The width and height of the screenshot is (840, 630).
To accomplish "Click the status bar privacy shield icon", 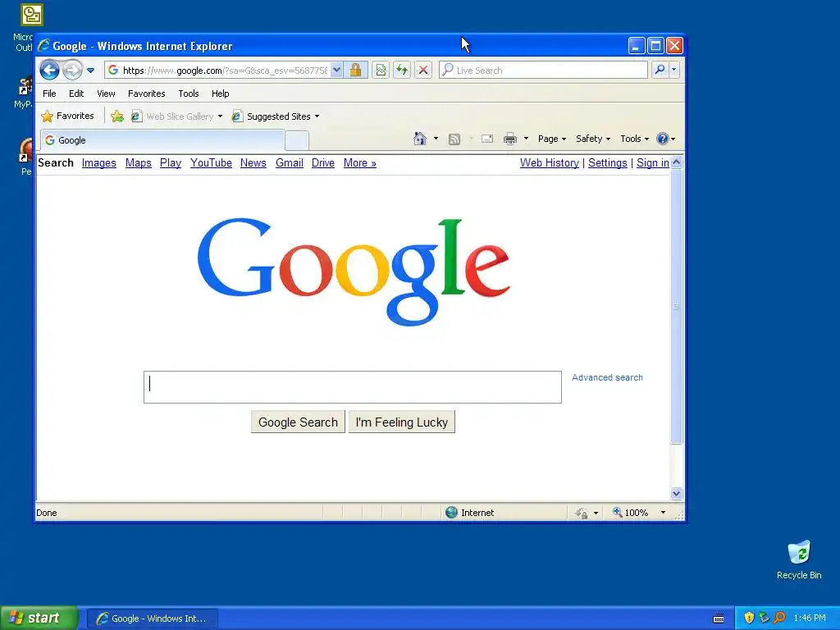I will click(582, 514).
